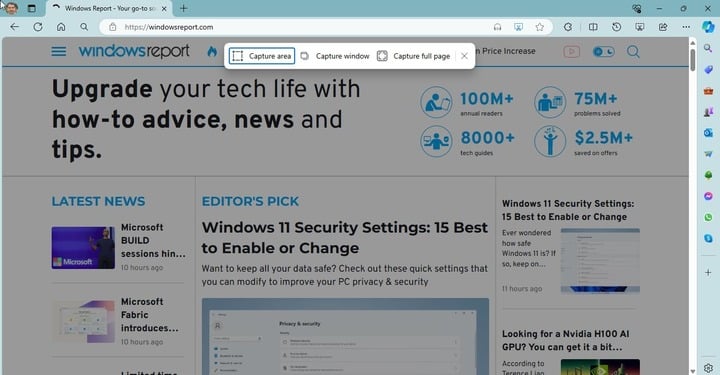Click the toolbar search icon

84,27
